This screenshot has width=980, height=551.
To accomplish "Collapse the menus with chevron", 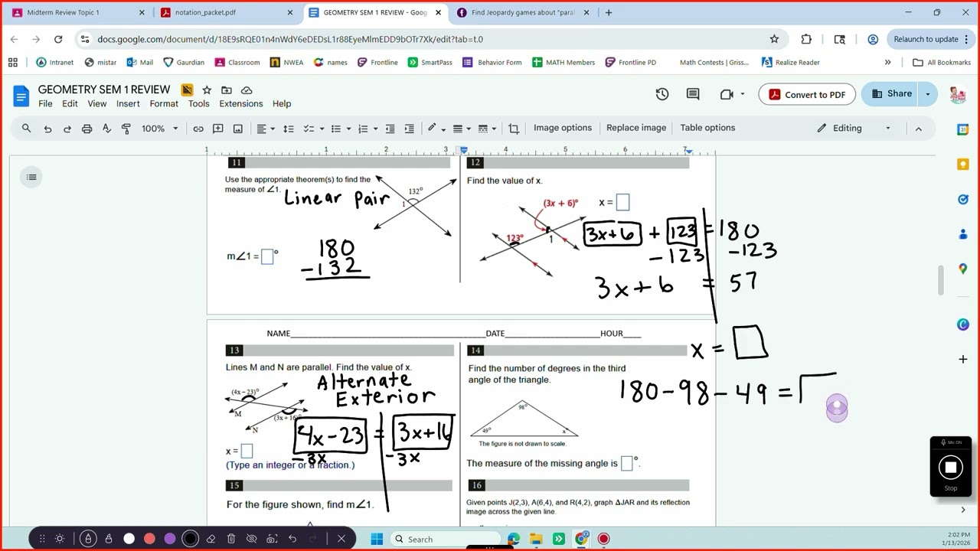I will (919, 129).
